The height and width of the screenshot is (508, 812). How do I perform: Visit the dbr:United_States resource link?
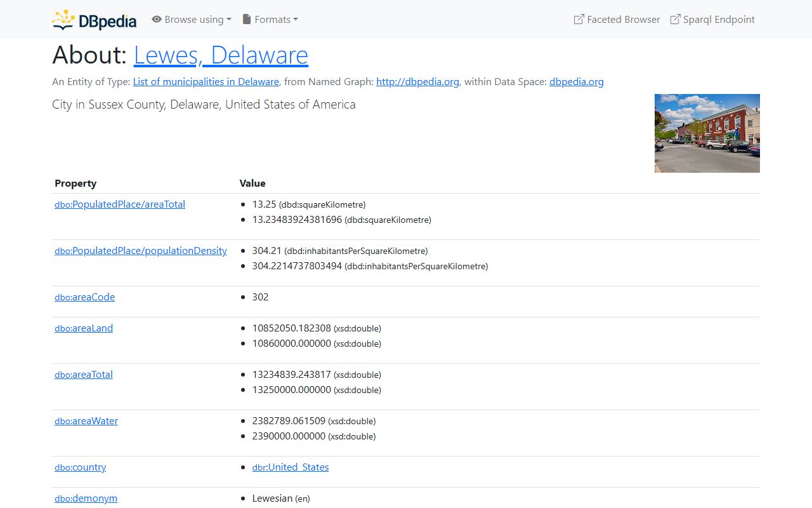(291, 467)
